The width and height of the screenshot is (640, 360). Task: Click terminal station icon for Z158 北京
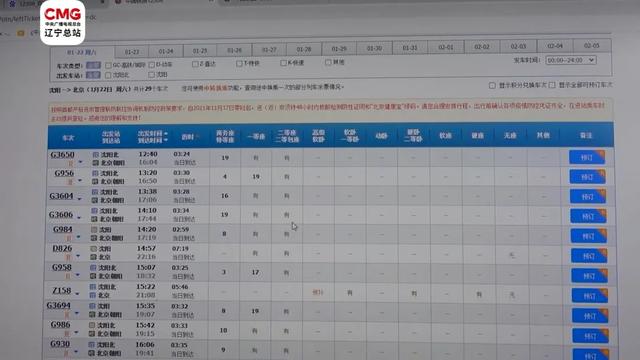pos(93,295)
